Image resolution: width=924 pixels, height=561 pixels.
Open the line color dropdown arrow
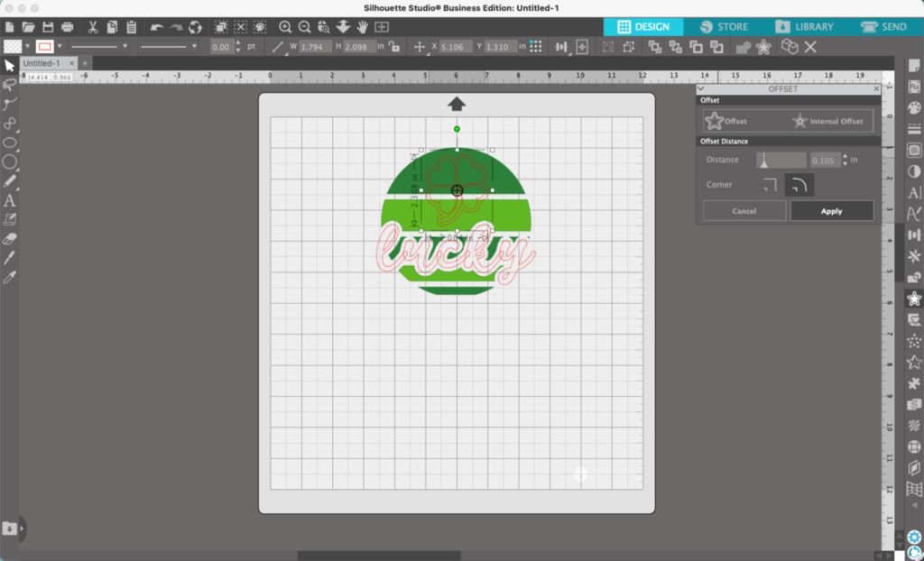tap(60, 47)
